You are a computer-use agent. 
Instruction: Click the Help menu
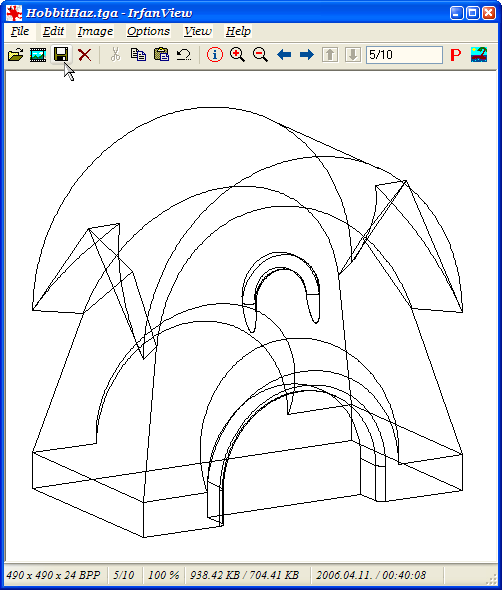click(238, 31)
